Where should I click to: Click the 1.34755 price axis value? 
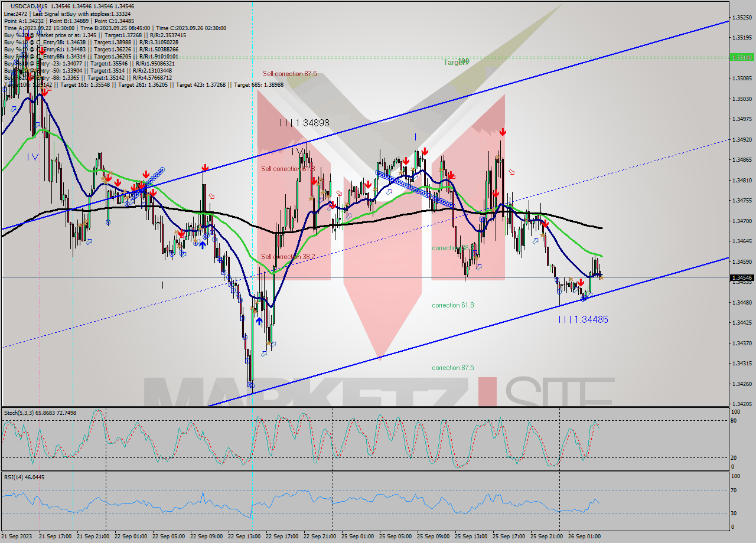[x=741, y=200]
